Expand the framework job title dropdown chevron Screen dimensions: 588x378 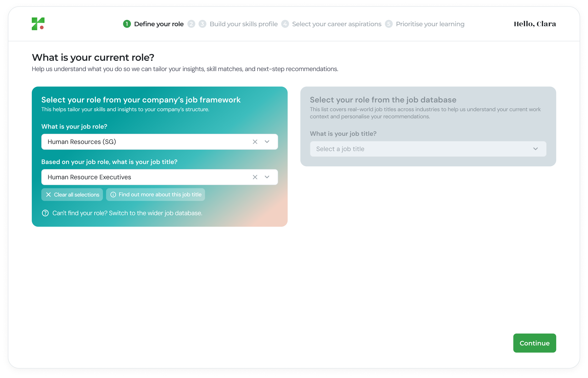[x=267, y=177]
